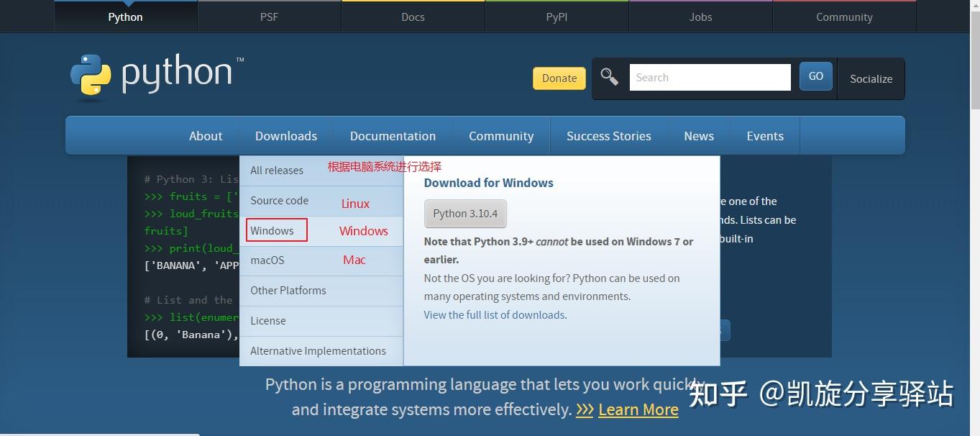Select macOS in Downloads menu
Screen dimensions: 980x436
tap(321, 260)
